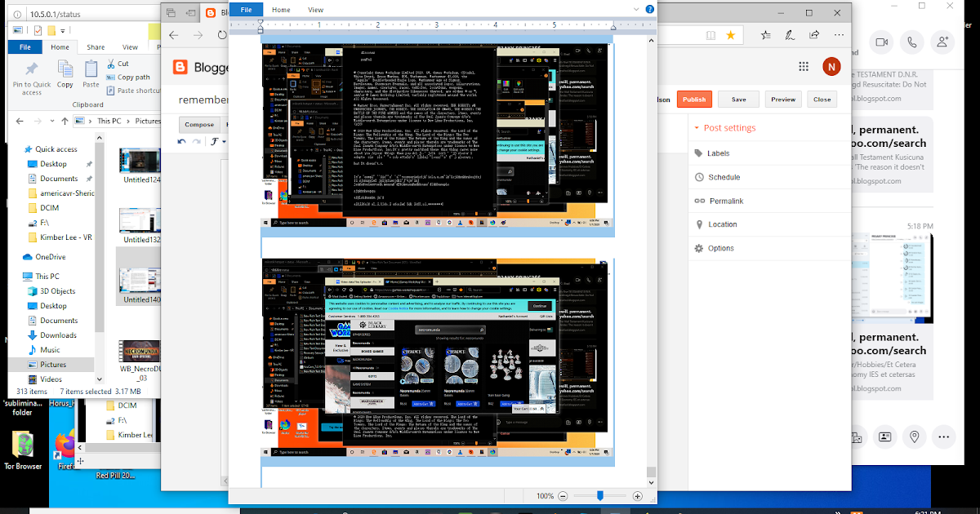Click browser Refresh icon in Edge window
Viewport: 980px width, 514px height.
(x=223, y=36)
